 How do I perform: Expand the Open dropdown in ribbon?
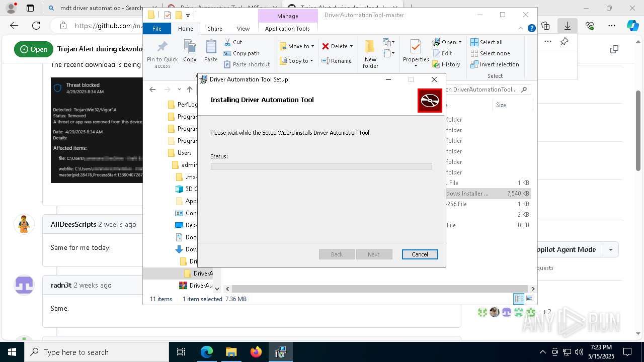460,42
